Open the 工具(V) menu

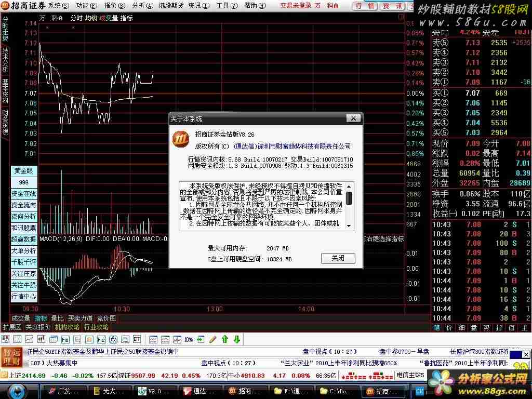coord(227,6)
